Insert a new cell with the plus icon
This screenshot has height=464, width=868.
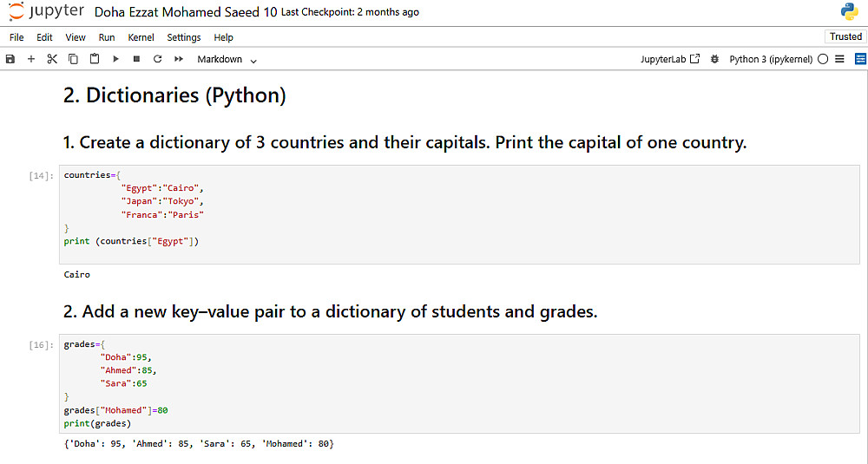31,59
